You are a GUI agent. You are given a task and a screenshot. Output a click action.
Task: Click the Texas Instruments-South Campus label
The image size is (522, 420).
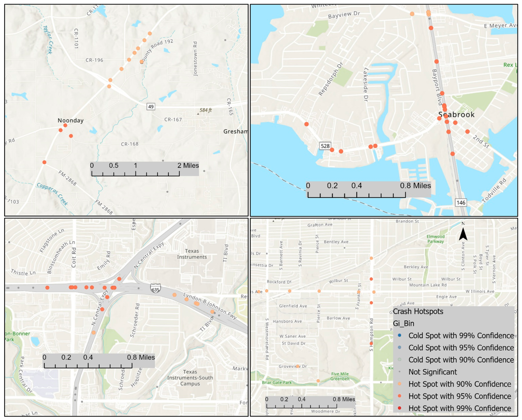190,378
